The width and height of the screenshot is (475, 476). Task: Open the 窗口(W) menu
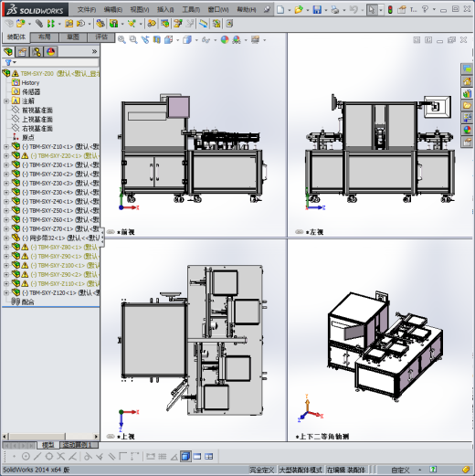tap(218, 10)
